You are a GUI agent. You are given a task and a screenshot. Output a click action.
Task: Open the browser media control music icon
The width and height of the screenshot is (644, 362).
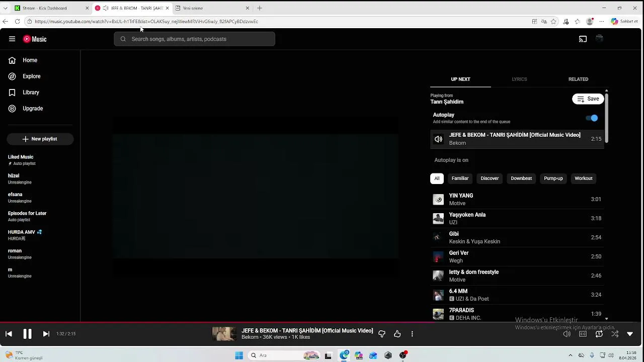point(566,22)
